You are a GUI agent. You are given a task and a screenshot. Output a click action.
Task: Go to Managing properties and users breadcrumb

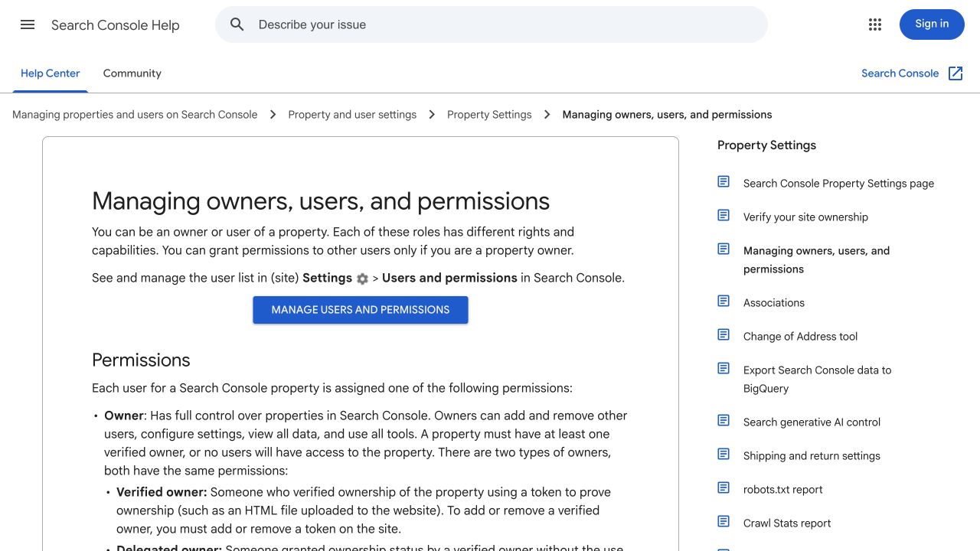[135, 115]
